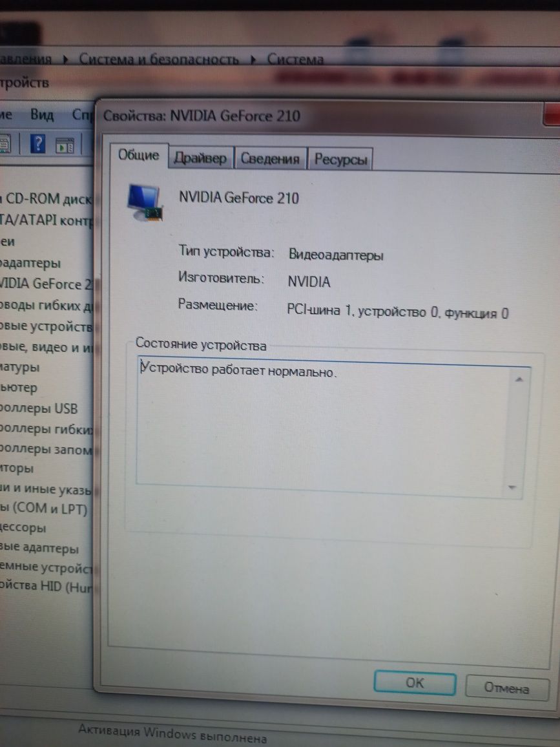The width and height of the screenshot is (560, 747).
Task: Click the Отмена button
Action: (x=506, y=688)
